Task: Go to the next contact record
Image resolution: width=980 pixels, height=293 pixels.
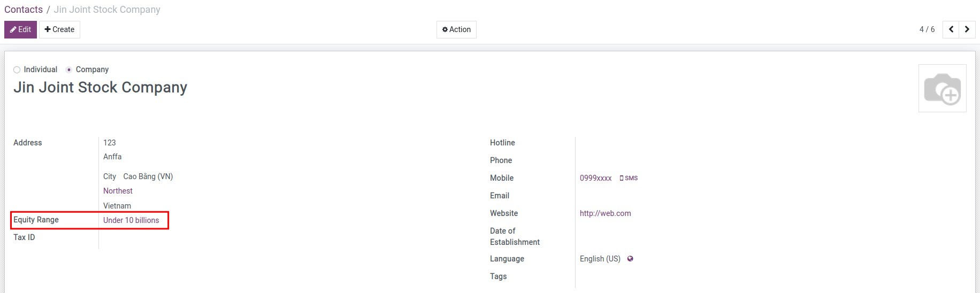Action: click(967, 29)
